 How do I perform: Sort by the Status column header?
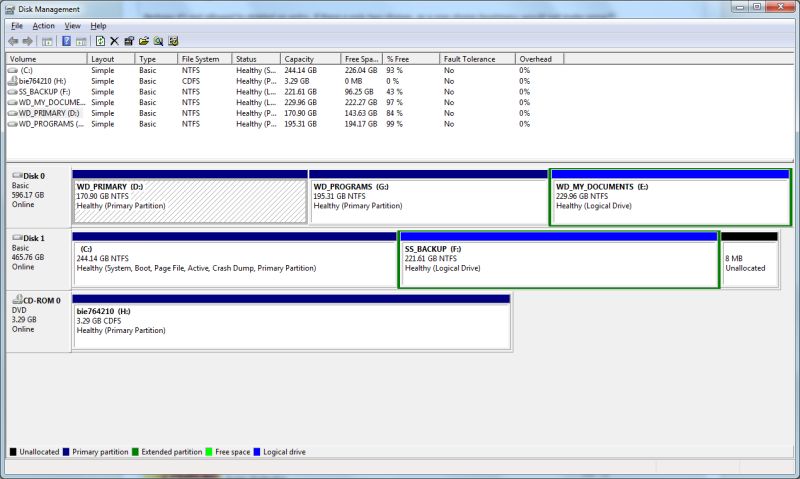(256, 59)
